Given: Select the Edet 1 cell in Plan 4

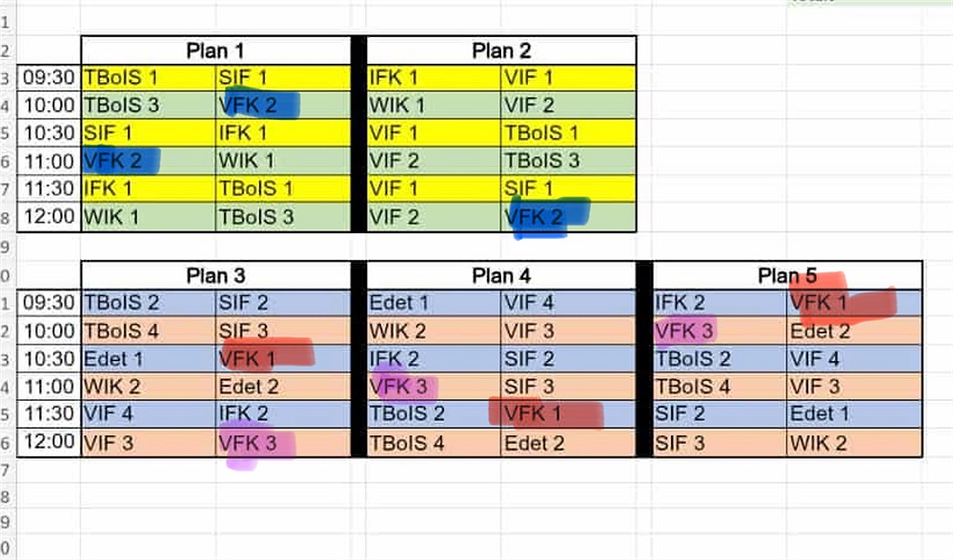Looking at the screenshot, I should tap(433, 304).
